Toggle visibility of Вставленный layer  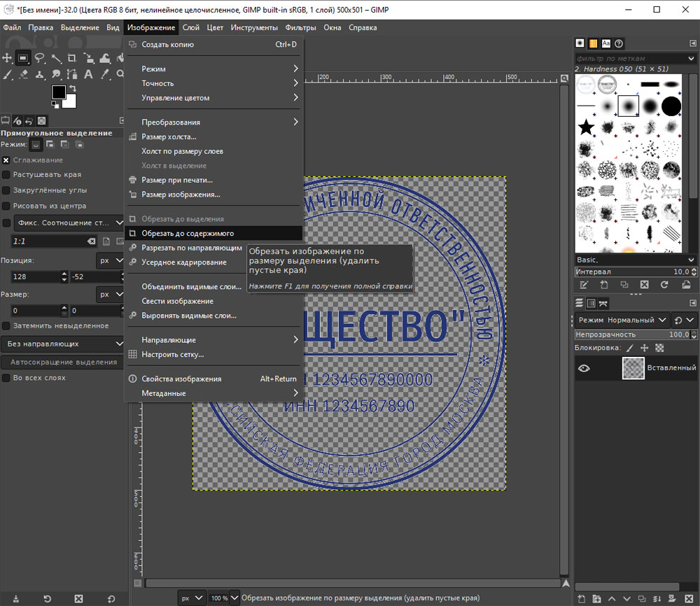coord(584,368)
